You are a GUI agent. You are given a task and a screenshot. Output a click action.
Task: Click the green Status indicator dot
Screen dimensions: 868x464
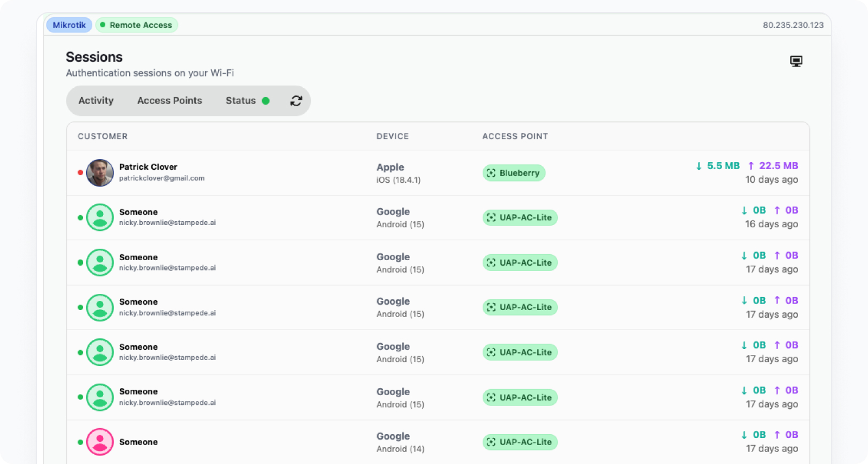point(266,101)
